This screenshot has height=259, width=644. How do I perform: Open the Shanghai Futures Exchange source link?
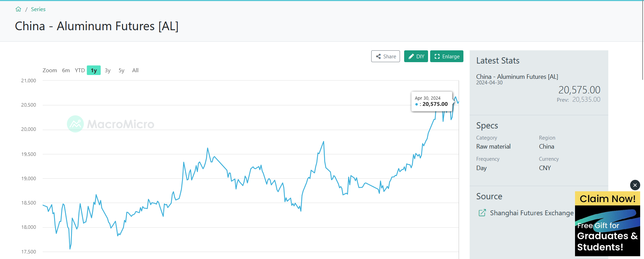[531, 213]
